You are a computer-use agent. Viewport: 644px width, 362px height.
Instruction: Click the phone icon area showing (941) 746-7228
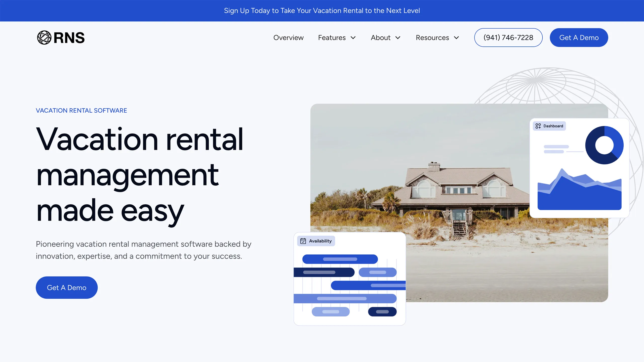point(508,37)
